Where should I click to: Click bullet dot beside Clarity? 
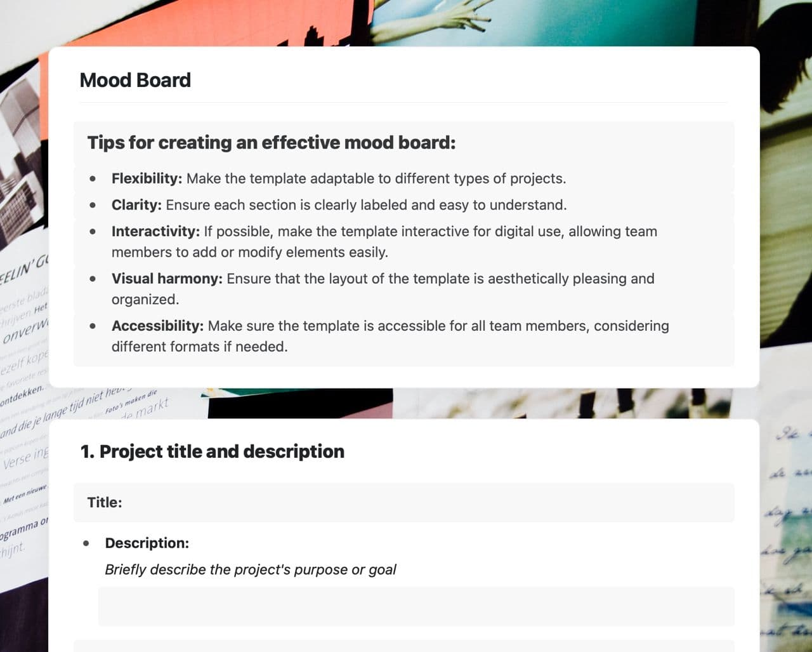(93, 206)
